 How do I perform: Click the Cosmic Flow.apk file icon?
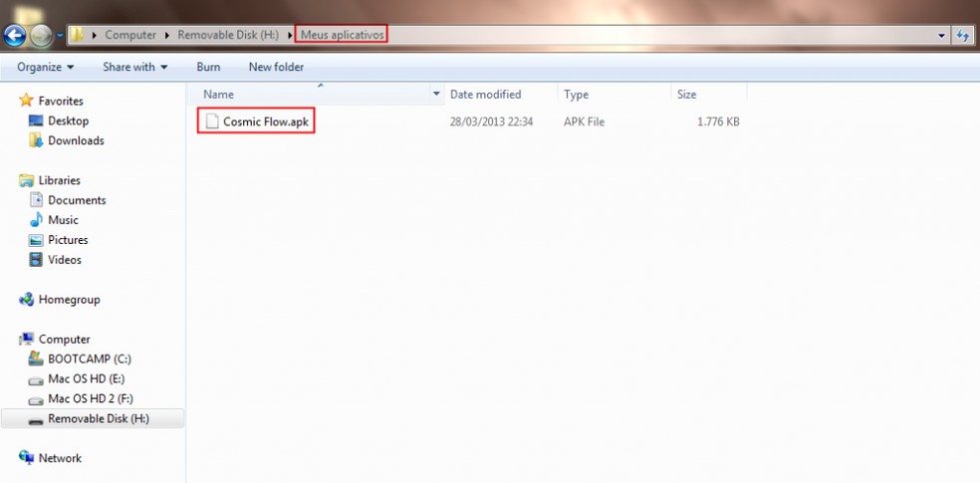click(212, 121)
